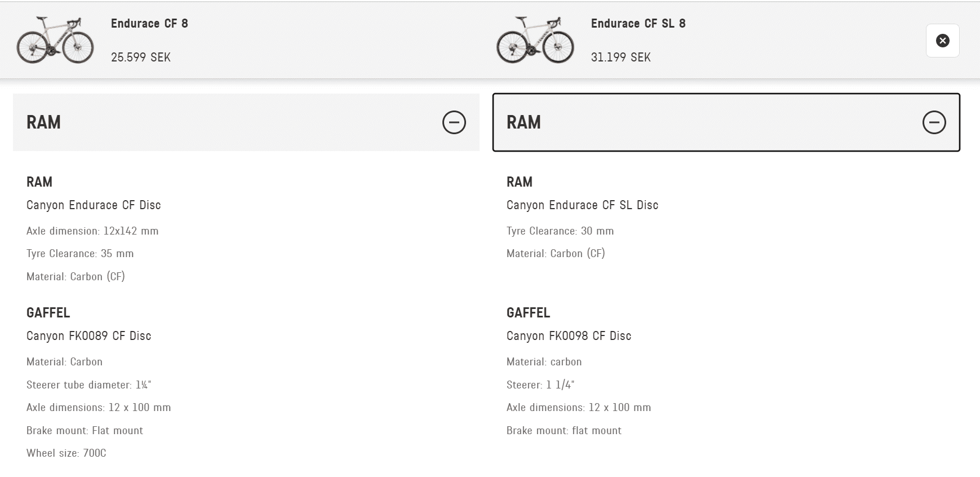Viewport: 980px width, 477px height.
Task: Select the Canyon Endurace CF Disc frame name
Action: pos(94,205)
